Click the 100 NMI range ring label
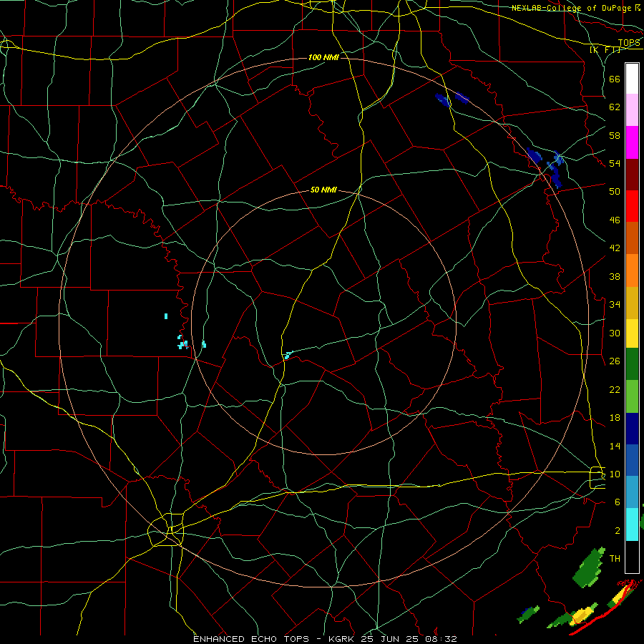The height and width of the screenshot is (644, 644). (323, 57)
